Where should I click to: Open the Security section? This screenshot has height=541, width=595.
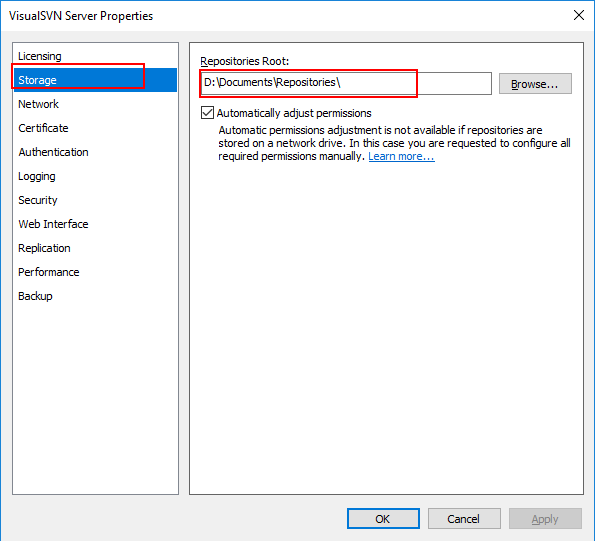point(95,200)
